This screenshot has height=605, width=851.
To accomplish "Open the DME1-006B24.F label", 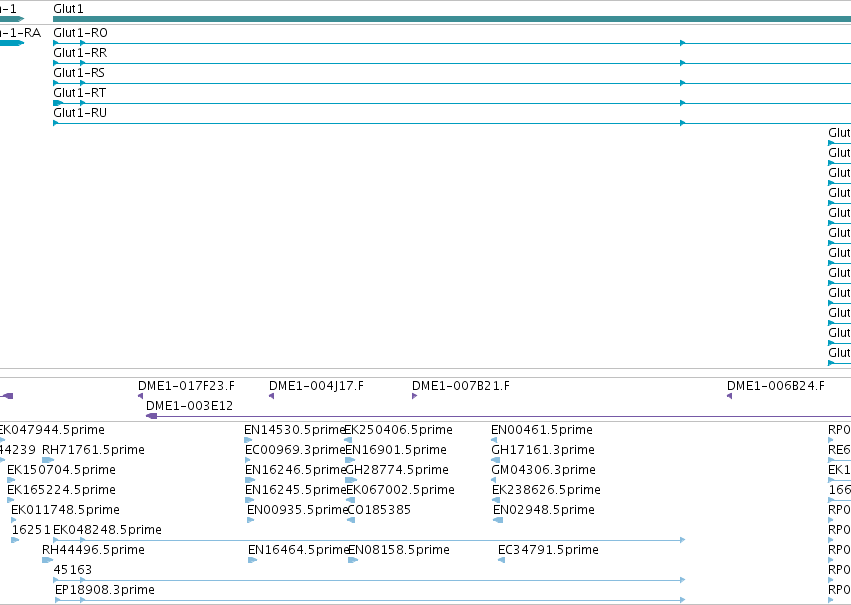I will (776, 386).
